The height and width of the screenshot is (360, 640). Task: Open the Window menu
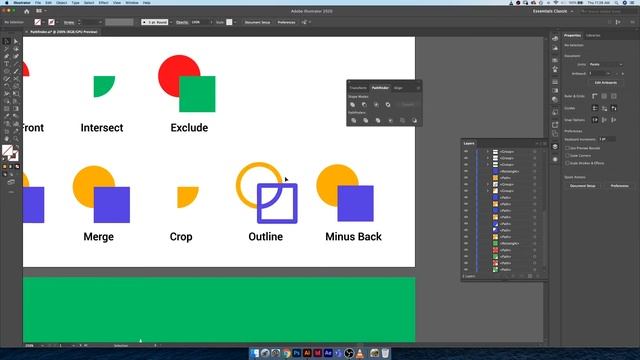point(131,2)
